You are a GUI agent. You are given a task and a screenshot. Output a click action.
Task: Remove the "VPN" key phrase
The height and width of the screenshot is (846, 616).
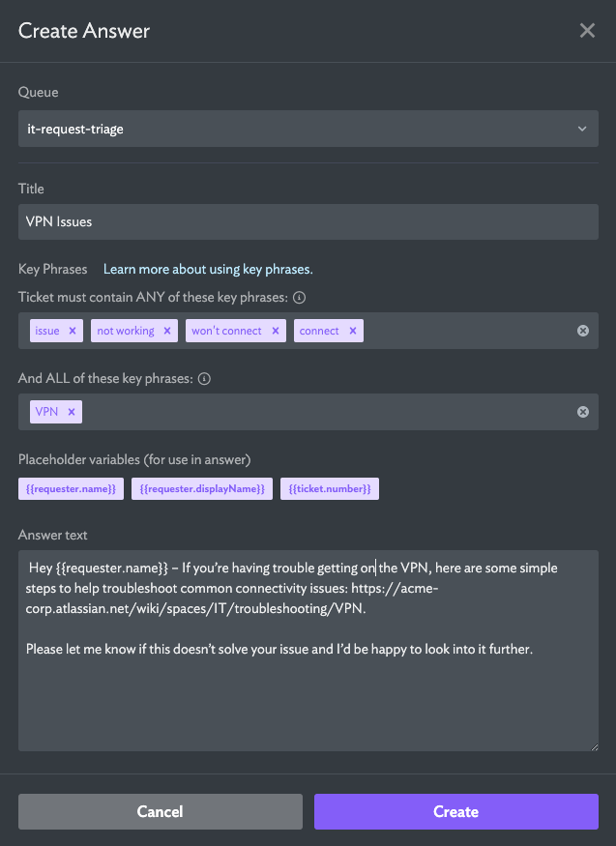(70, 411)
